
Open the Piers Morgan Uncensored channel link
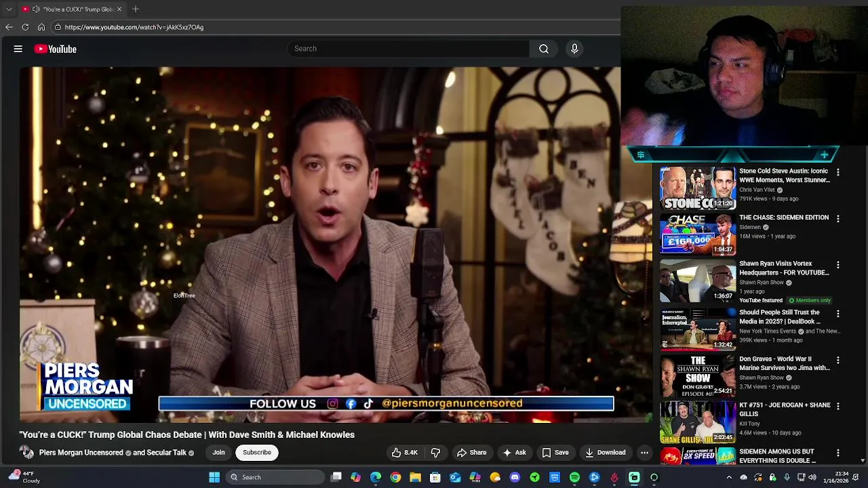[81, 453]
